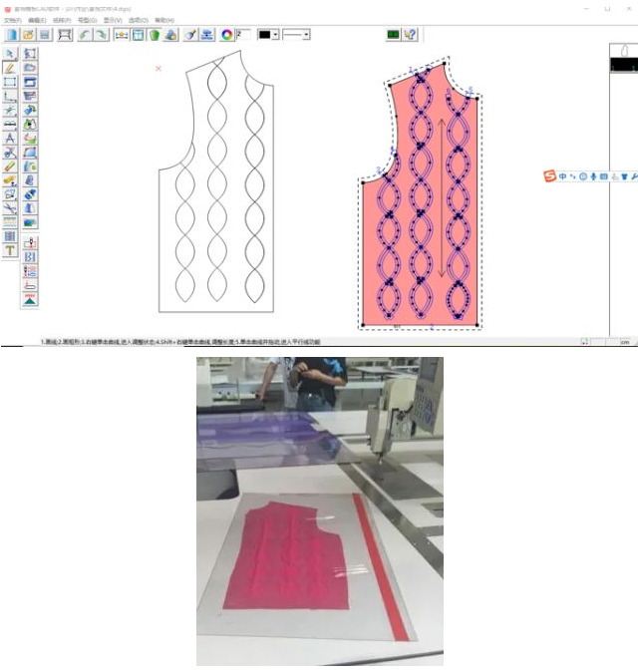Select the T text tool

pos(10,250)
